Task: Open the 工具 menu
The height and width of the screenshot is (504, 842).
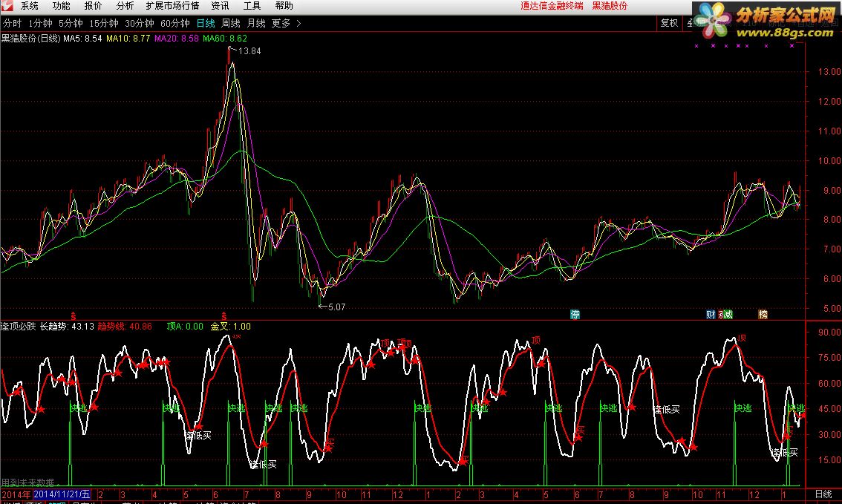Action: (x=252, y=6)
